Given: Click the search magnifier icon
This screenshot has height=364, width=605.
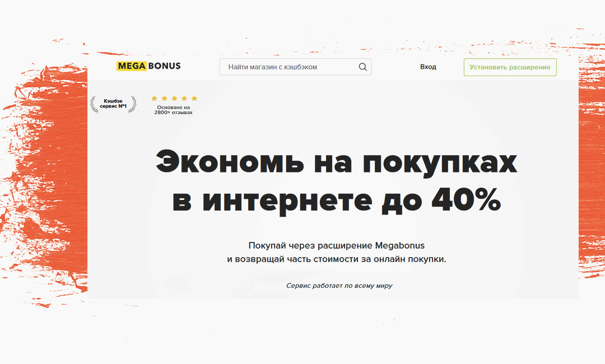Looking at the screenshot, I should [362, 67].
